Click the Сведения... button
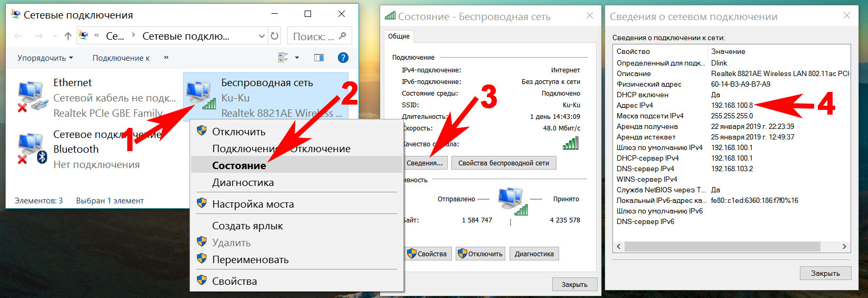Screen dimensions: 868x298 point(426,163)
